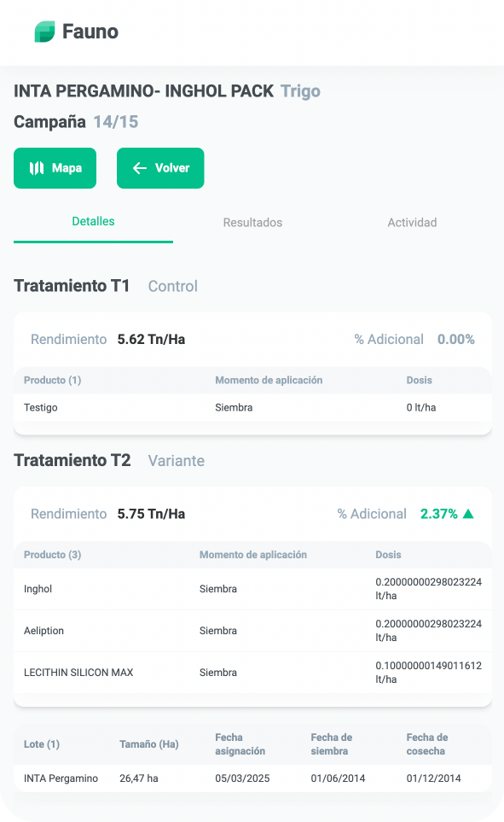Open the Actividad tab
This screenshot has height=822, width=504.
412,222
